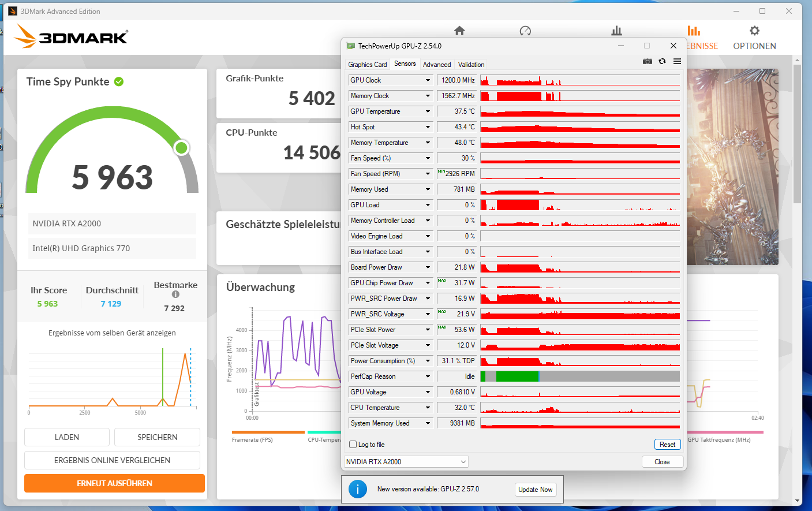812x511 pixels.
Task: Expand the GPU Temperature sensor dropdown
Action: point(428,111)
